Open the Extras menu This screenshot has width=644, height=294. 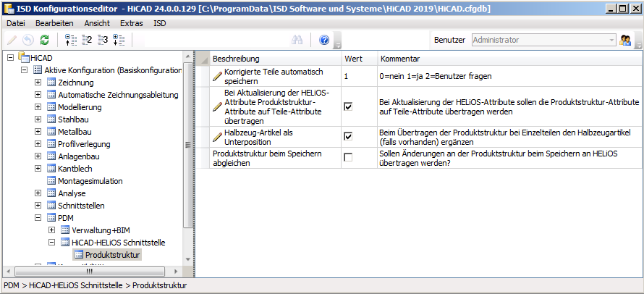tap(132, 23)
